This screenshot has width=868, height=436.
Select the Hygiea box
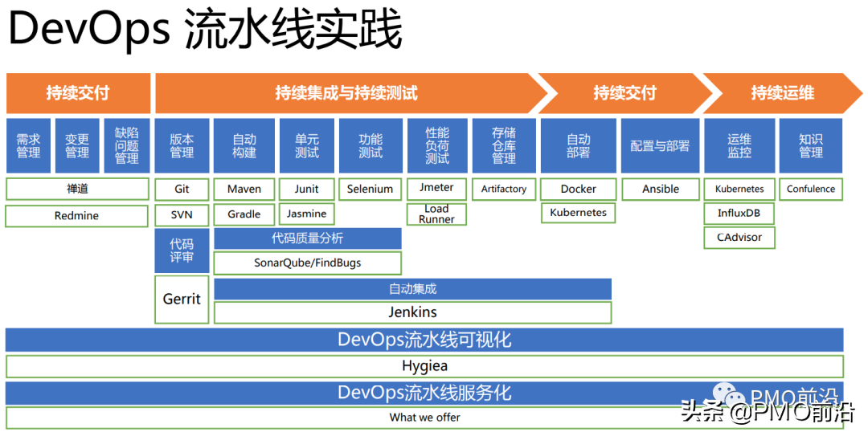(424, 366)
